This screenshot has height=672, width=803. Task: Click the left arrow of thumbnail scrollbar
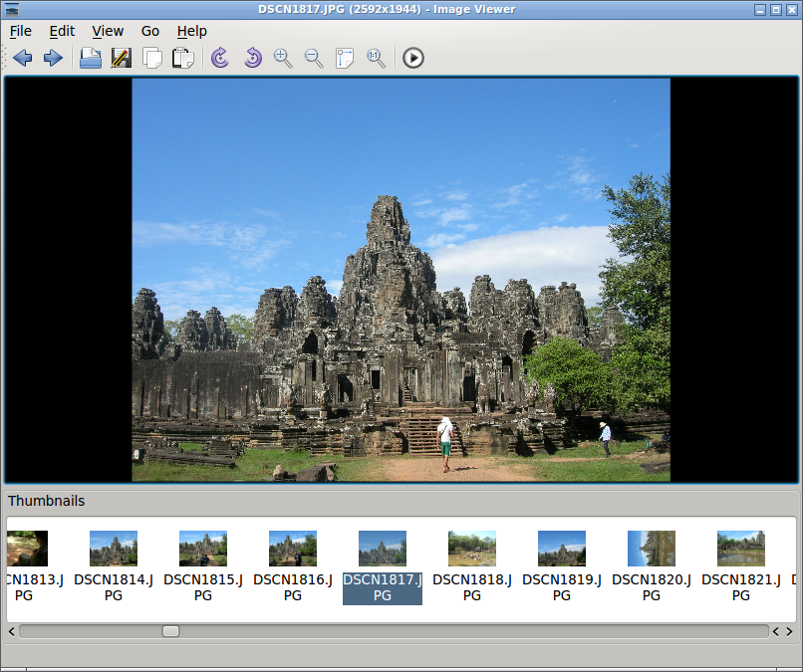pos(12,631)
